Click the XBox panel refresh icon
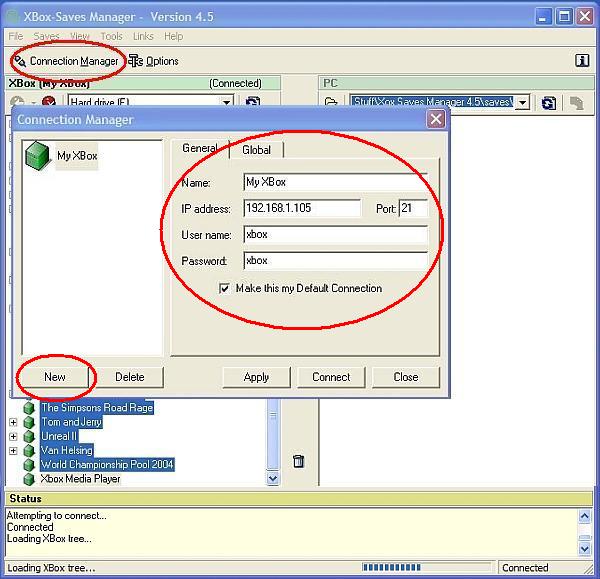Screen dimensions: 600x579 tap(253, 101)
